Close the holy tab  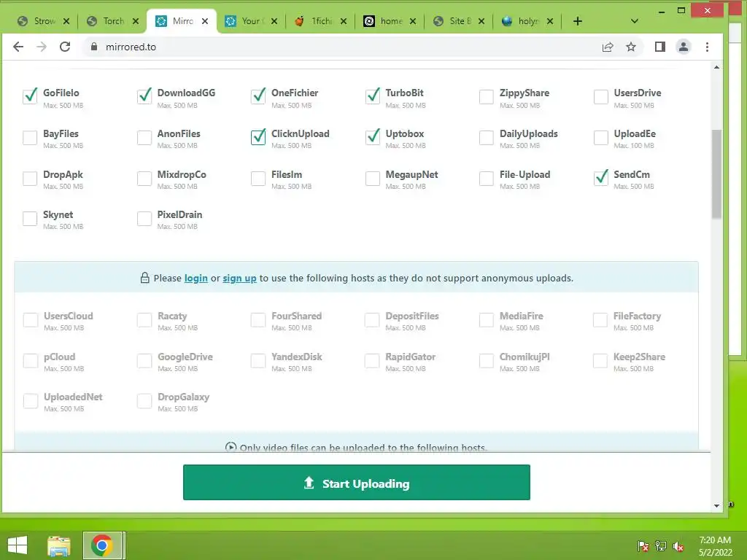pyautogui.click(x=550, y=21)
